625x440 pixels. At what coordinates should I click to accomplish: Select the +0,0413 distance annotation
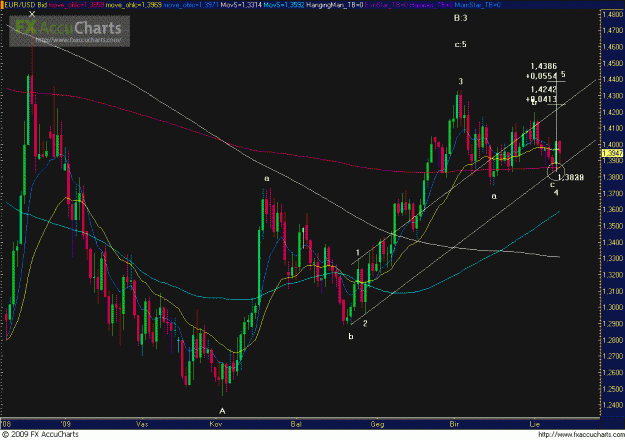click(541, 99)
